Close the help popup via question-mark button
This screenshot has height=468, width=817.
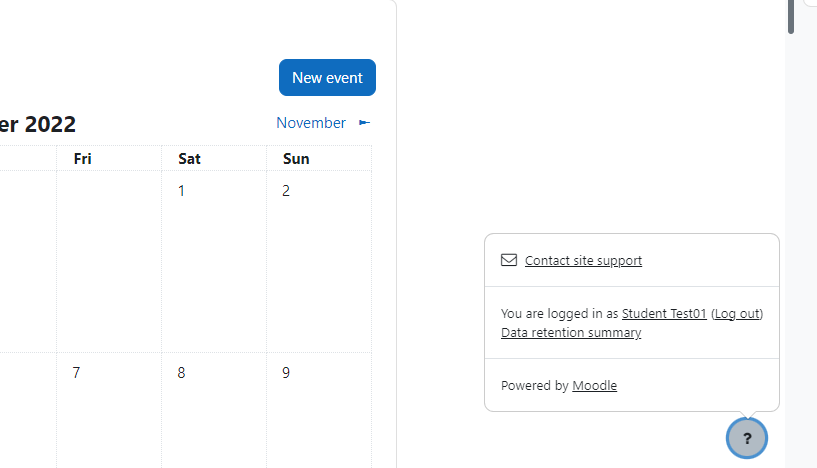tap(747, 438)
